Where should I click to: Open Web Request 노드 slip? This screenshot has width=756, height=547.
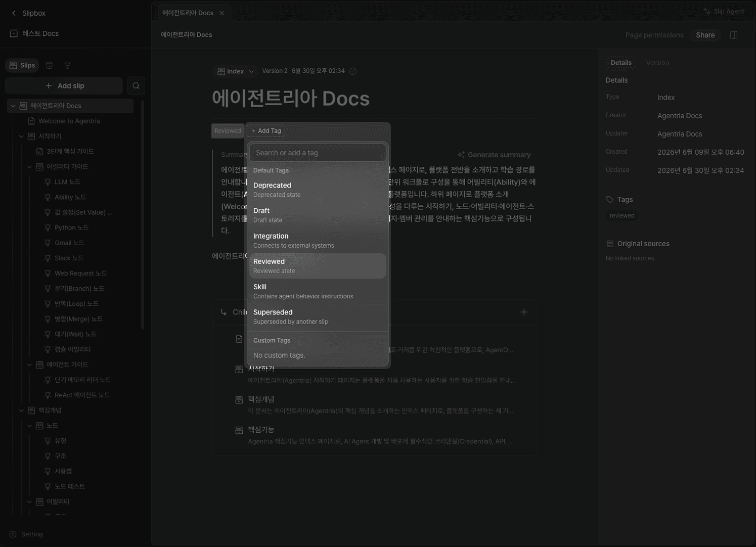pyautogui.click(x=80, y=273)
